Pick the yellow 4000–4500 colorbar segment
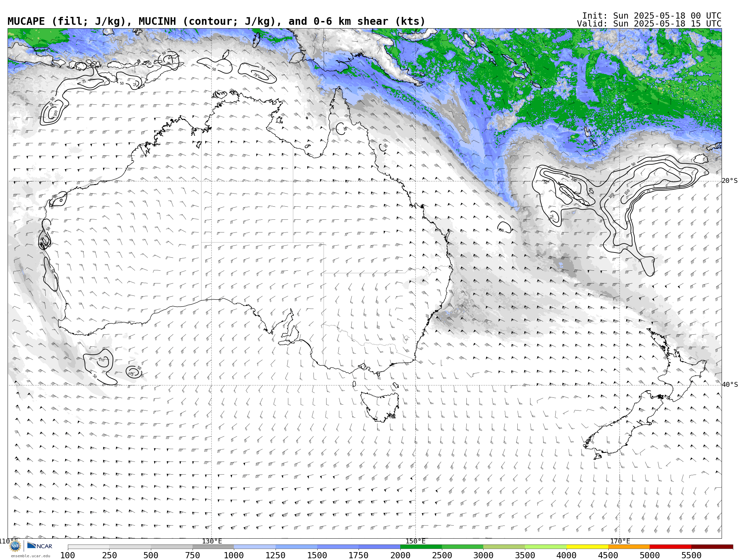 pos(587,547)
